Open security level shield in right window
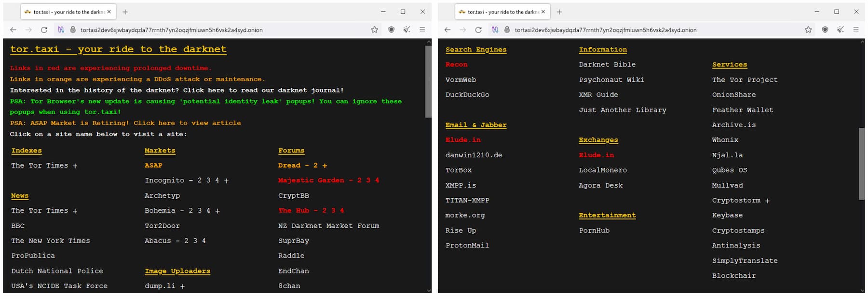 point(825,30)
